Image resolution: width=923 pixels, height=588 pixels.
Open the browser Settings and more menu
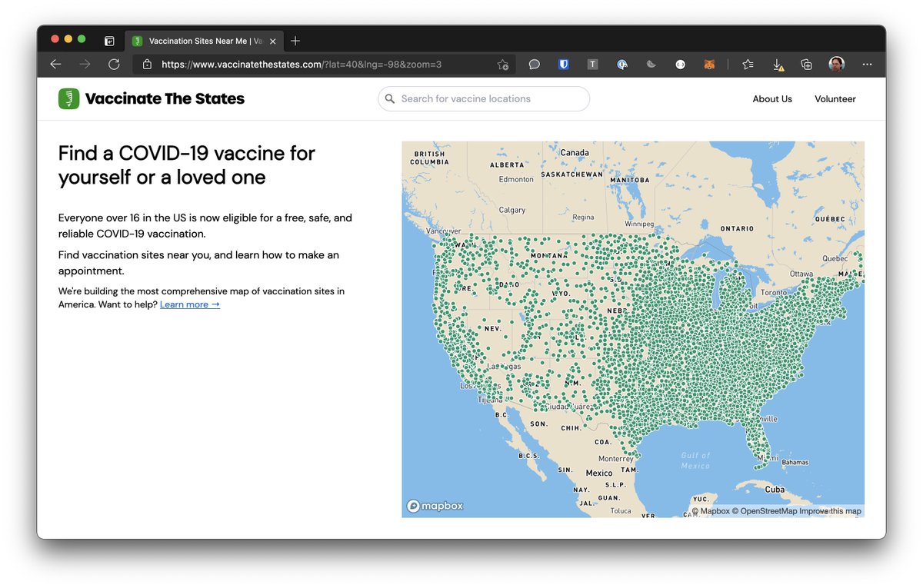(867, 65)
